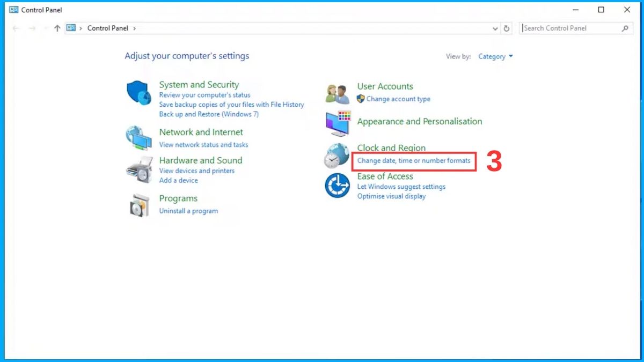Image resolution: width=644 pixels, height=362 pixels.
Task: Click the Up arrow navigation button
Action: 57,28
